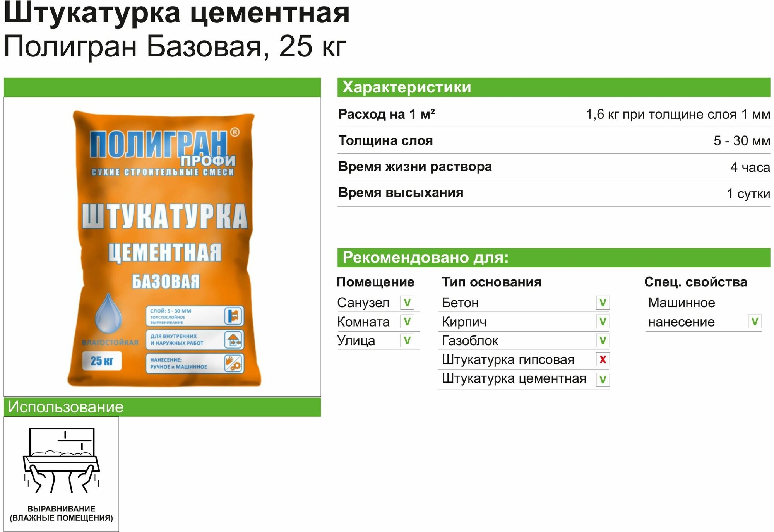Click the Использование section header

162,407
